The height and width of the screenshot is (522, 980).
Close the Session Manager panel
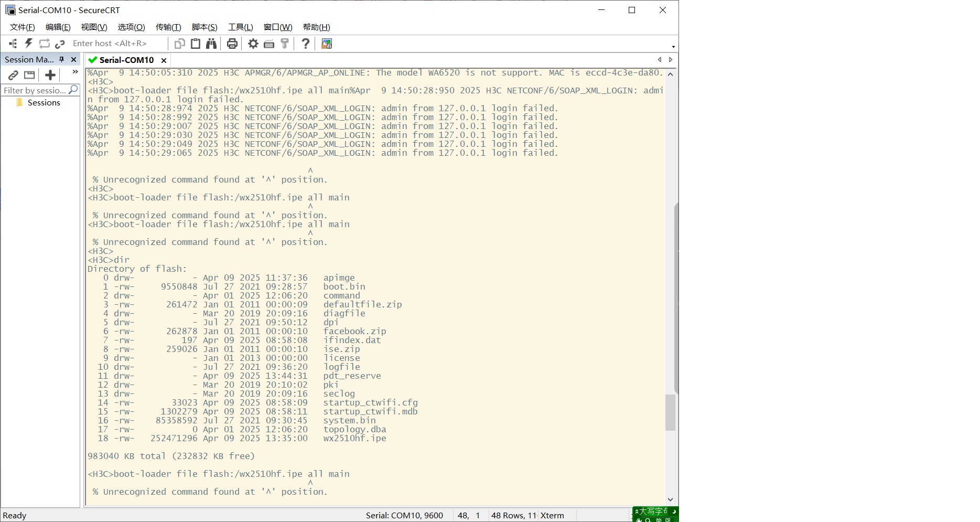[x=73, y=59]
